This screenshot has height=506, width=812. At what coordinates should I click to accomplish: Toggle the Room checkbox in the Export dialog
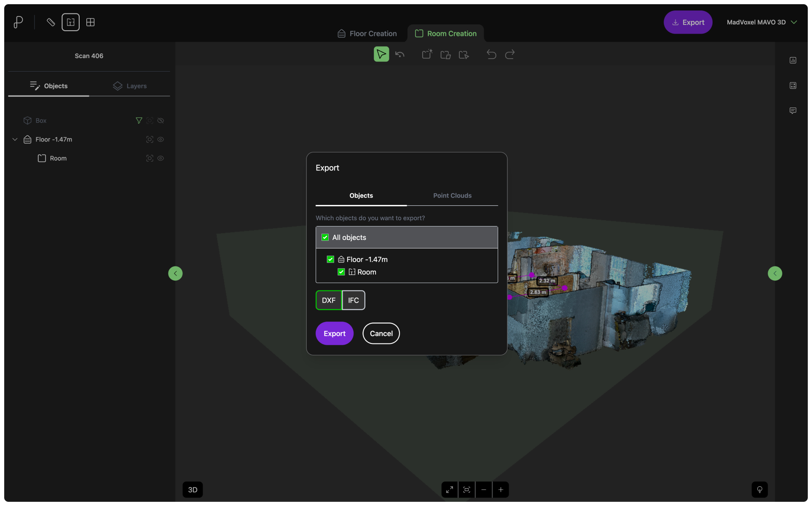tap(341, 272)
